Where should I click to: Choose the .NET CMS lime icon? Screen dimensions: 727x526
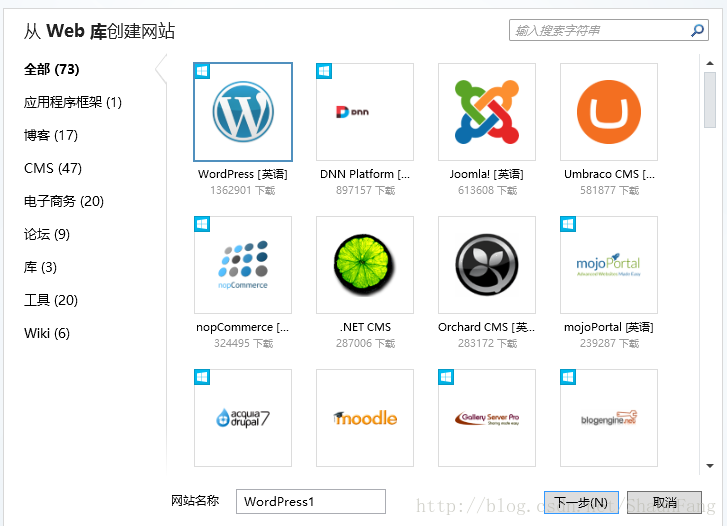pyautogui.click(x=365, y=265)
